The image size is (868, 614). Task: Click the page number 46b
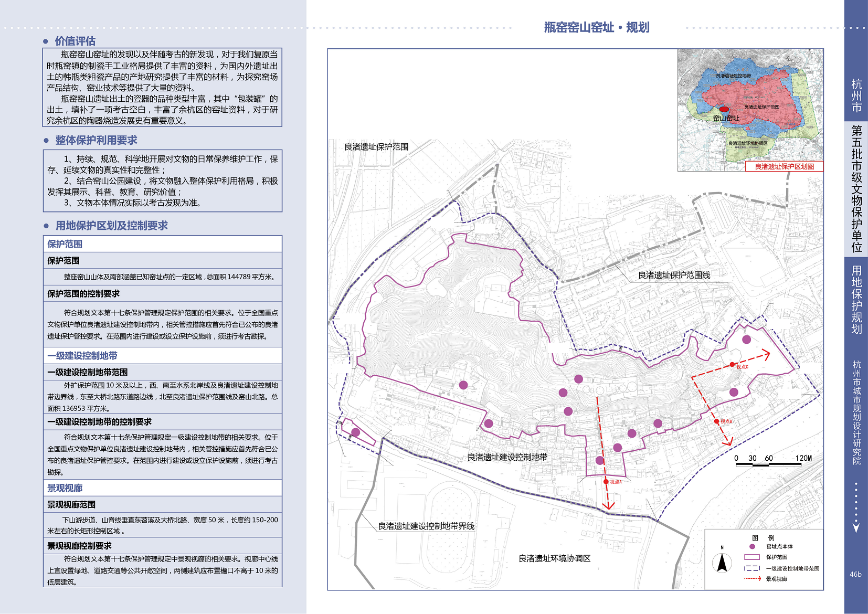[x=855, y=574]
